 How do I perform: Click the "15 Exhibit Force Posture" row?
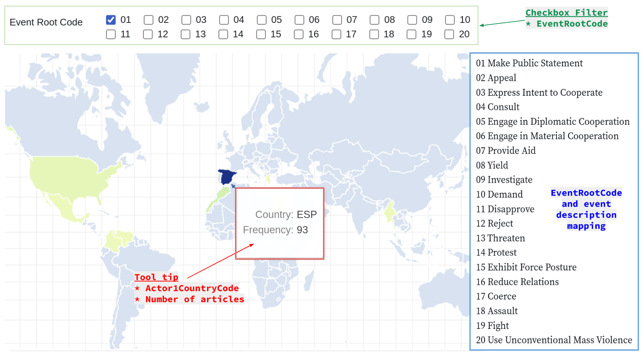pyautogui.click(x=526, y=267)
